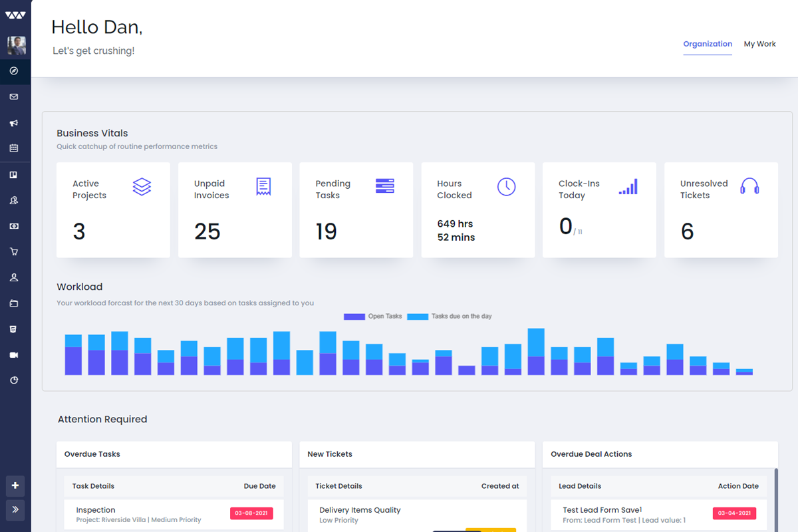Open the clients person icon in the sidebar
Screen dimensions: 798x532
15,277
